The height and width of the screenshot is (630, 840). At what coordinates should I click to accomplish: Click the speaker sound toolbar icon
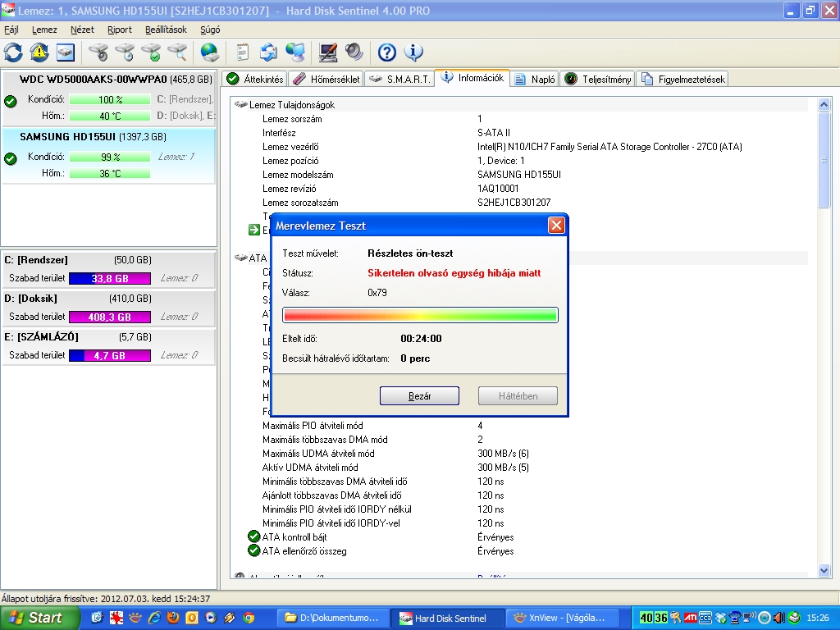click(354, 52)
